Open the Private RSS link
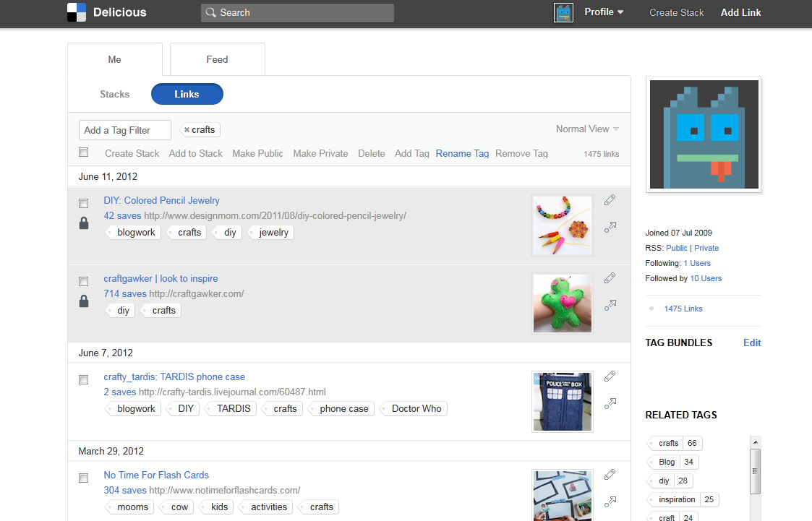The image size is (812, 521). tap(706, 248)
